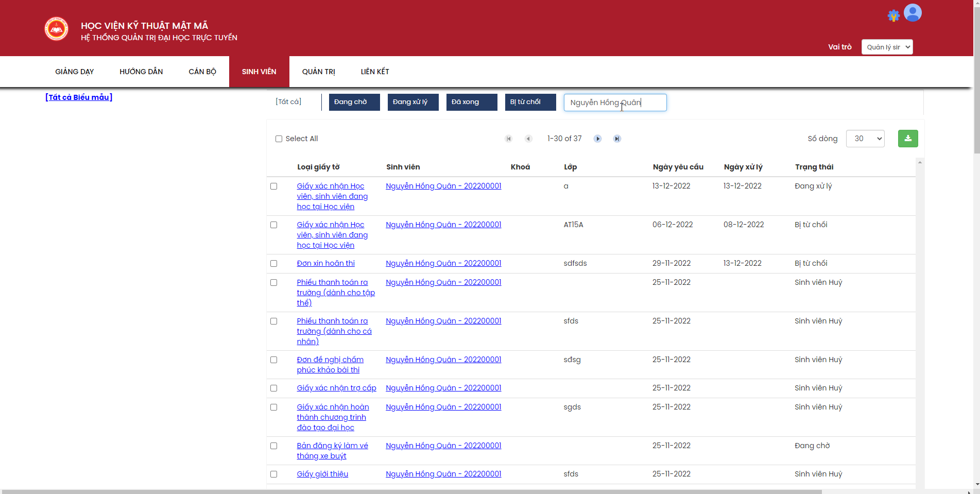Open Phiếu thanh toán ra trường cá nhân link
This screenshot has width=980, height=494.
334,331
